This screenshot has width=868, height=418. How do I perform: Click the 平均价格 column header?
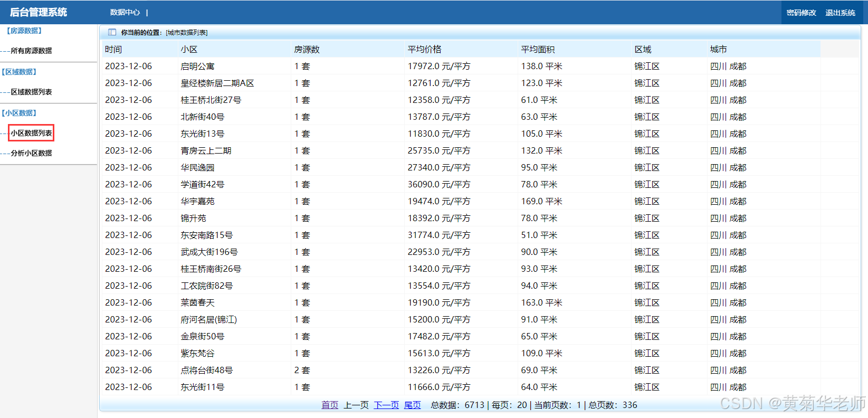coord(424,49)
